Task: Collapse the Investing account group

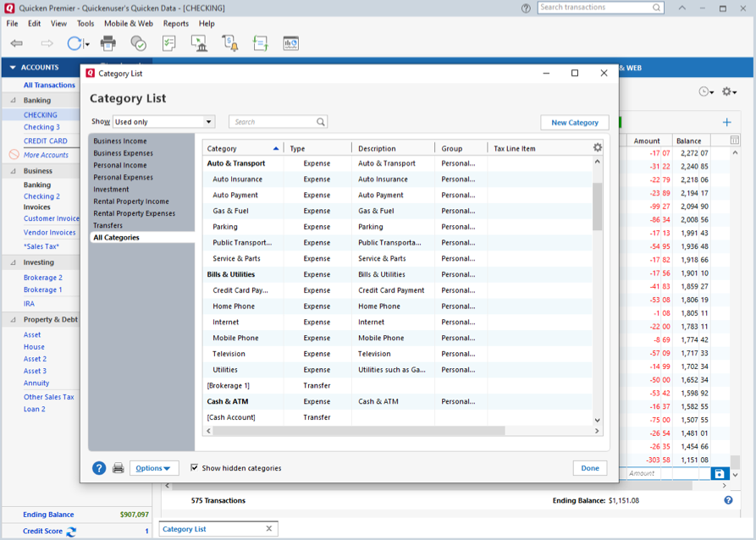Action: pos(13,262)
